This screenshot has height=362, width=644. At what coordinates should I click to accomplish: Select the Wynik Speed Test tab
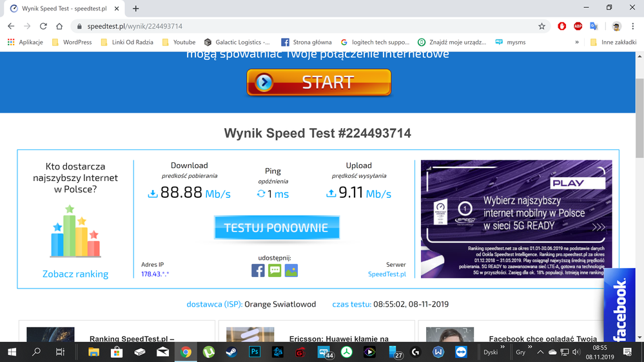click(64, 8)
